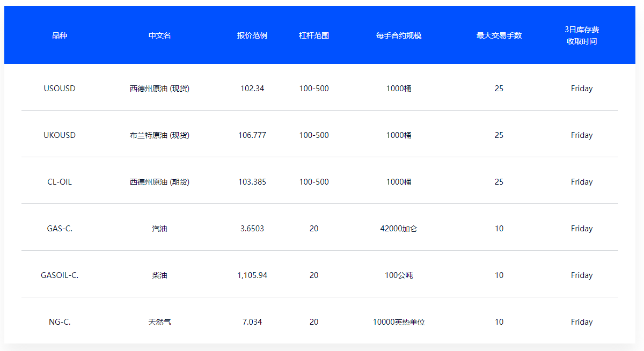644x351 pixels.
Task: Click max lots 10 in GAS-C. row
Action: (499, 229)
